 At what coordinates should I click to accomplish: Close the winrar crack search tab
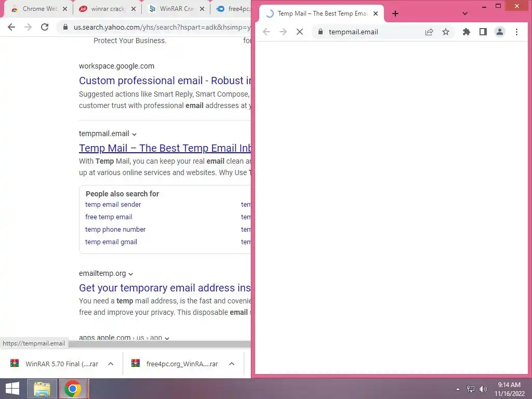134,9
